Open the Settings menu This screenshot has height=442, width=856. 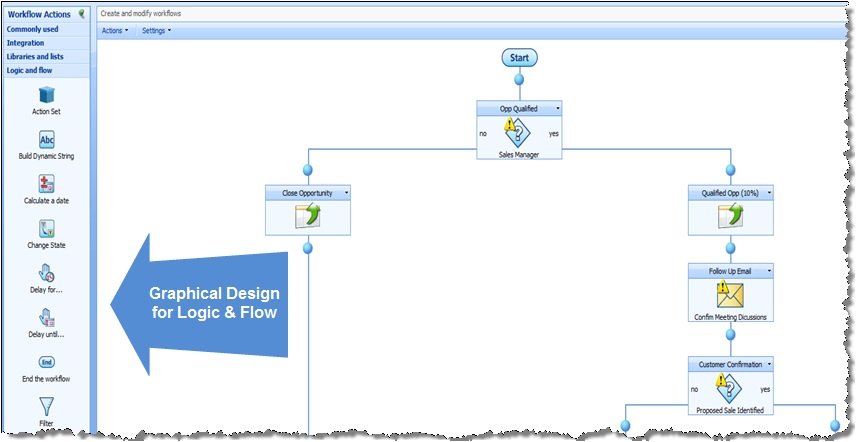[x=156, y=31]
